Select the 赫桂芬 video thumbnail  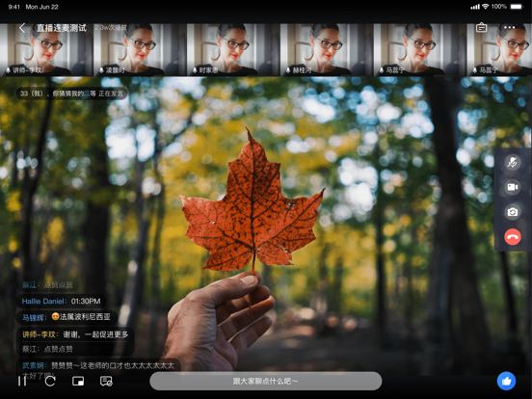[327, 49]
